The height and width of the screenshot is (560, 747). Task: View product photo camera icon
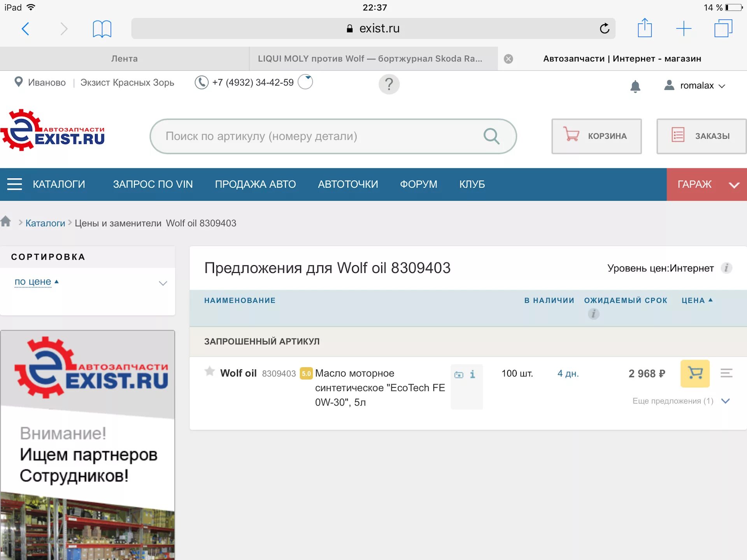click(x=459, y=374)
